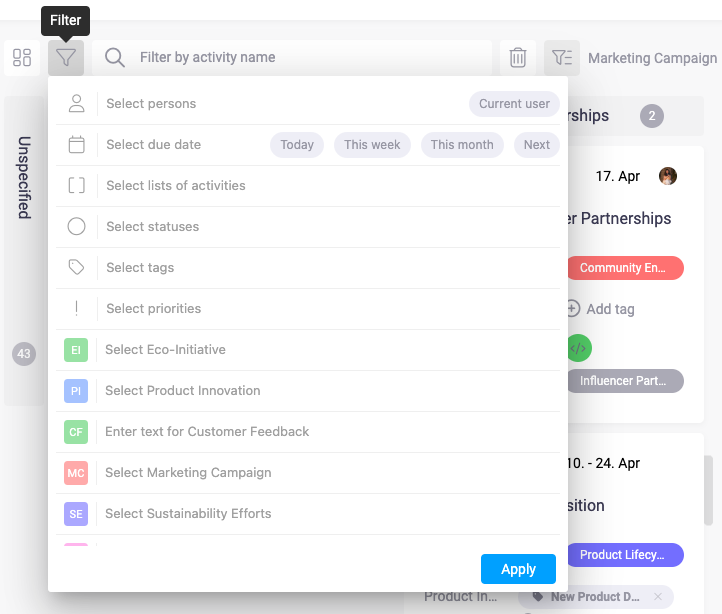This screenshot has height=614, width=722.
Task: Click the user avatar on 17. Apr card
Action: [x=668, y=176]
